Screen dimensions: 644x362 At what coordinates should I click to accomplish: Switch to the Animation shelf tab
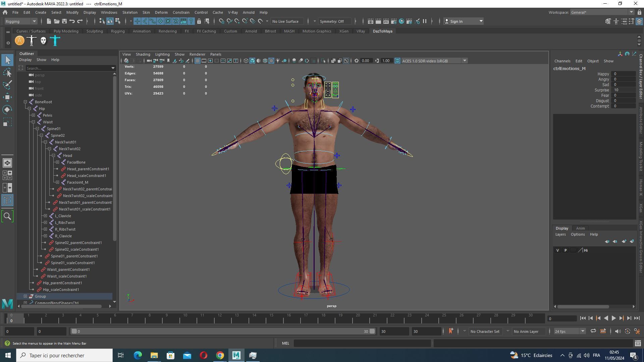(141, 31)
